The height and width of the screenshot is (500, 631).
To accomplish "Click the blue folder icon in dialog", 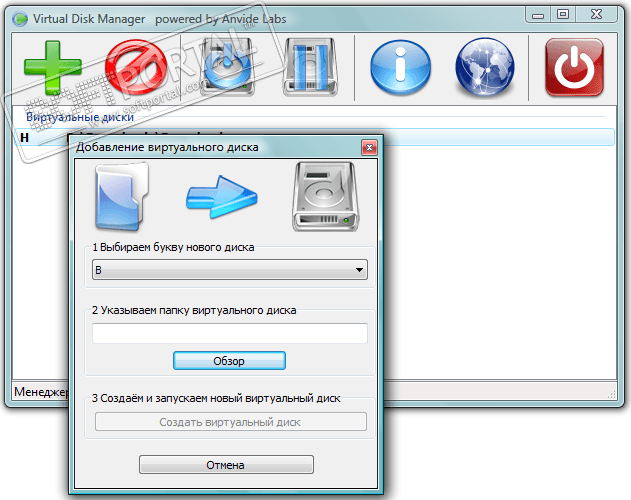I will coord(122,196).
